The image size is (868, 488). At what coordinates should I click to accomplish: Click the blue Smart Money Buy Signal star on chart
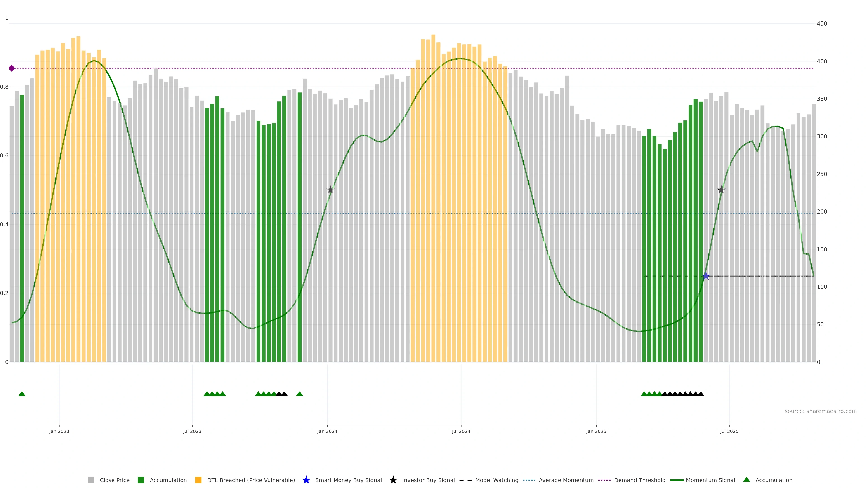705,276
